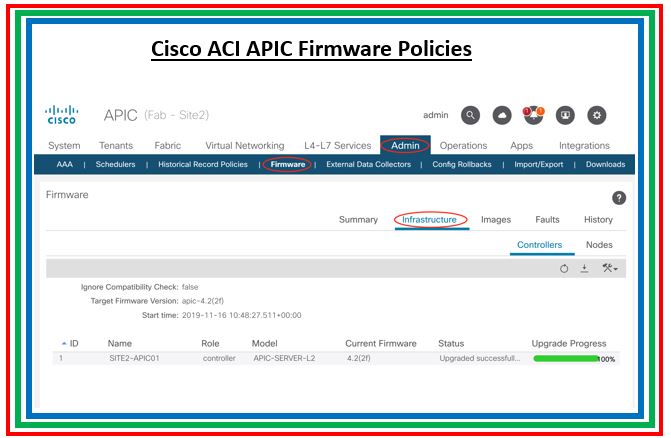Click the Firmware help question mark
The height and width of the screenshot is (438, 671).
[618, 198]
